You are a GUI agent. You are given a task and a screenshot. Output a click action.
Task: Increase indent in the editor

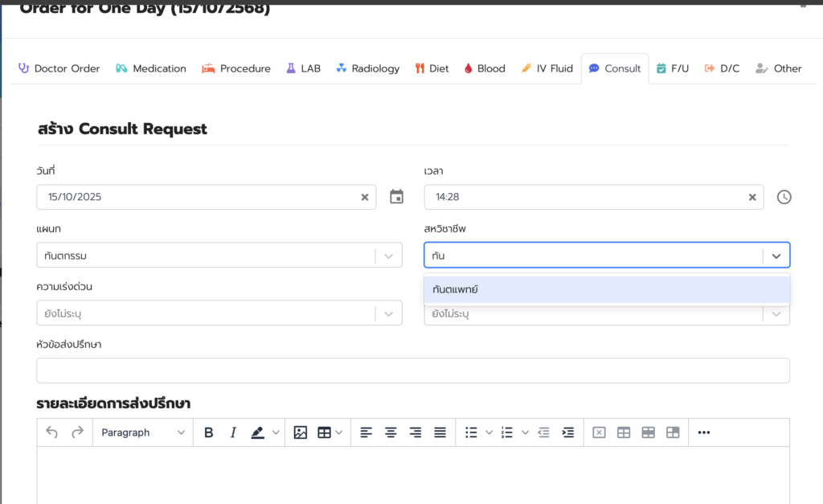567,432
